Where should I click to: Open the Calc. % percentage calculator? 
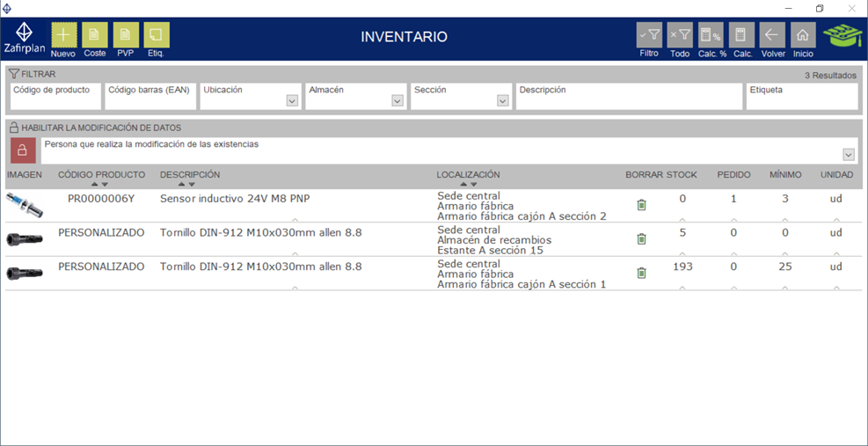click(x=711, y=35)
